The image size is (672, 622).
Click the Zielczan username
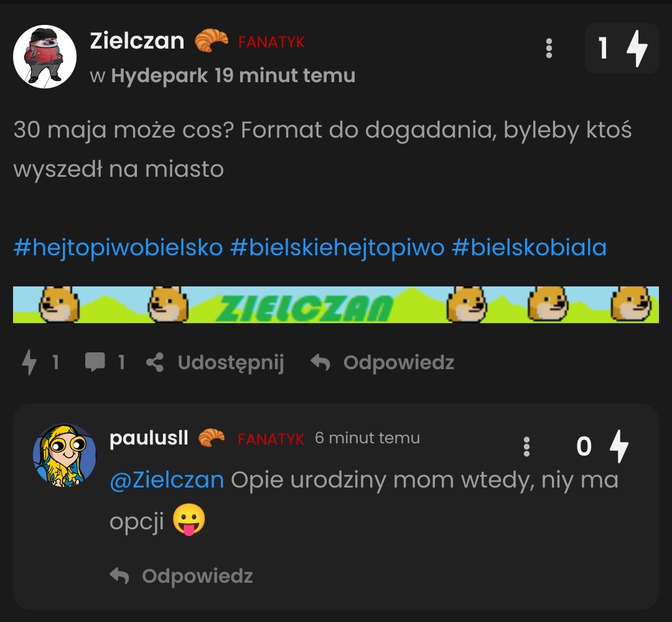(137, 41)
